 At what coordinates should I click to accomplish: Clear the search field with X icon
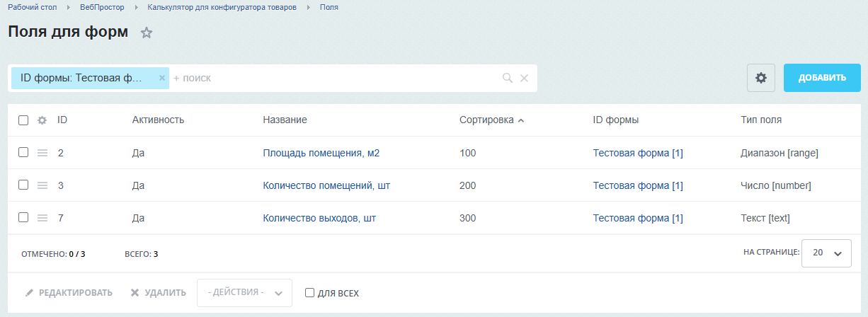(x=525, y=78)
